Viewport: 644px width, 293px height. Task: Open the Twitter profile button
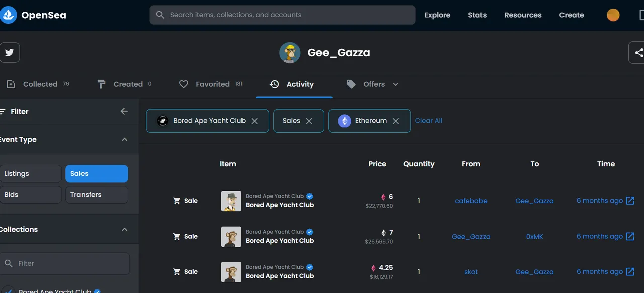pos(9,52)
